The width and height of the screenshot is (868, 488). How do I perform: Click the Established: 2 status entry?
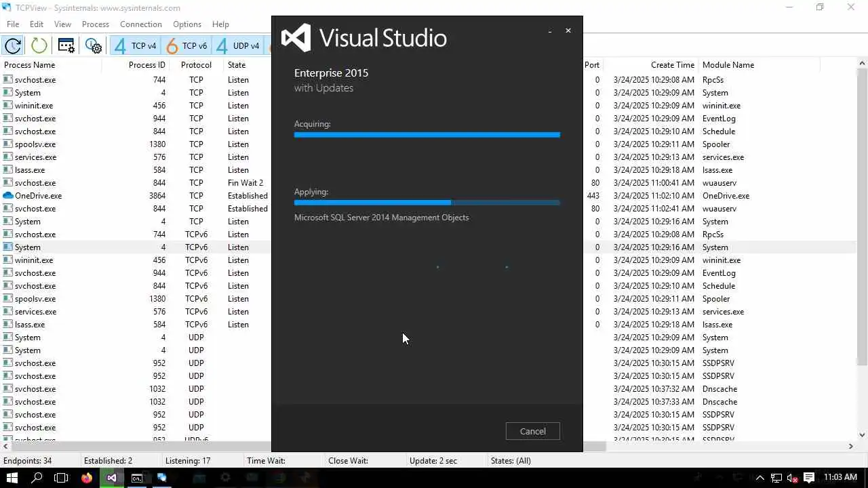tap(108, 461)
